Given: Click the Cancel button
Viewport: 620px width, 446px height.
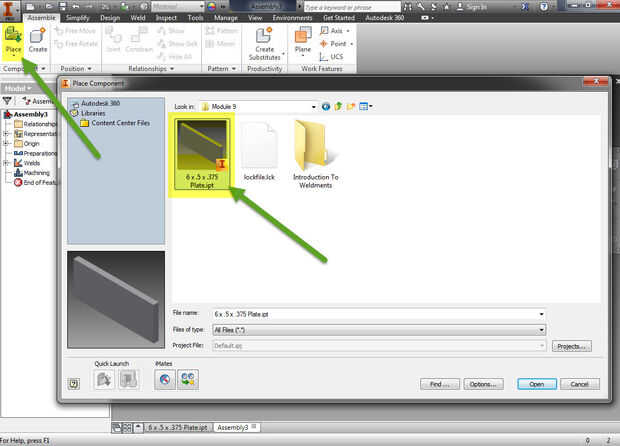Looking at the screenshot, I should click(579, 384).
